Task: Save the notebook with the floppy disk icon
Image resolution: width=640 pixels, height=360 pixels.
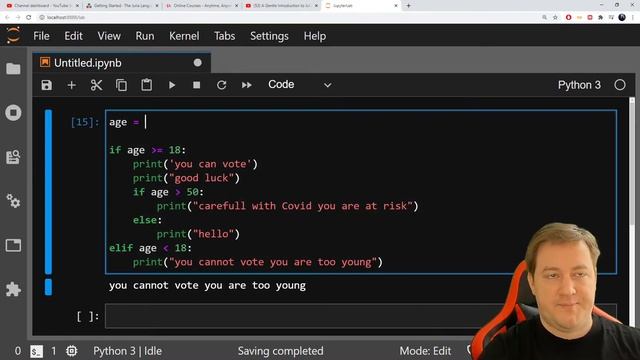Action: coord(47,85)
